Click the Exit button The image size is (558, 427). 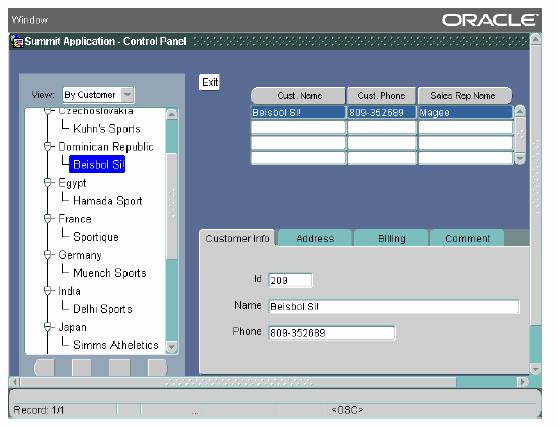(210, 83)
